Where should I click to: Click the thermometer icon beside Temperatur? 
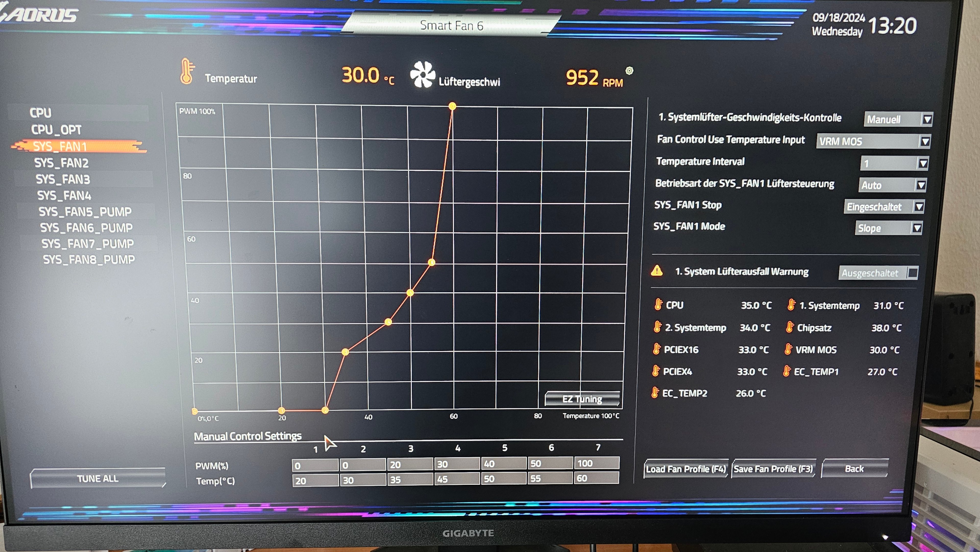[187, 71]
